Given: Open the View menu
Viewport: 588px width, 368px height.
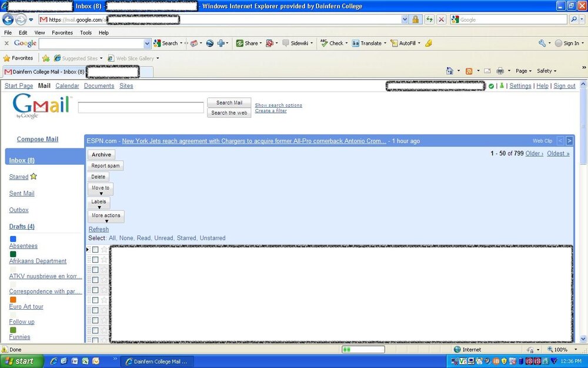Looking at the screenshot, I should (x=39, y=32).
